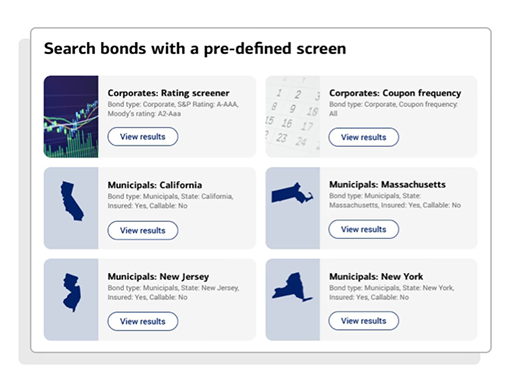Screen dimensions: 516x386
Task: View results for Municipals: New Jersey
Action: 143,321
